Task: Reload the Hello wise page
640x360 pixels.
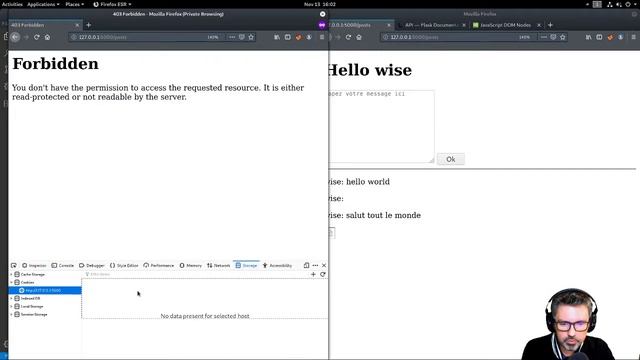Action: [x=348, y=37]
